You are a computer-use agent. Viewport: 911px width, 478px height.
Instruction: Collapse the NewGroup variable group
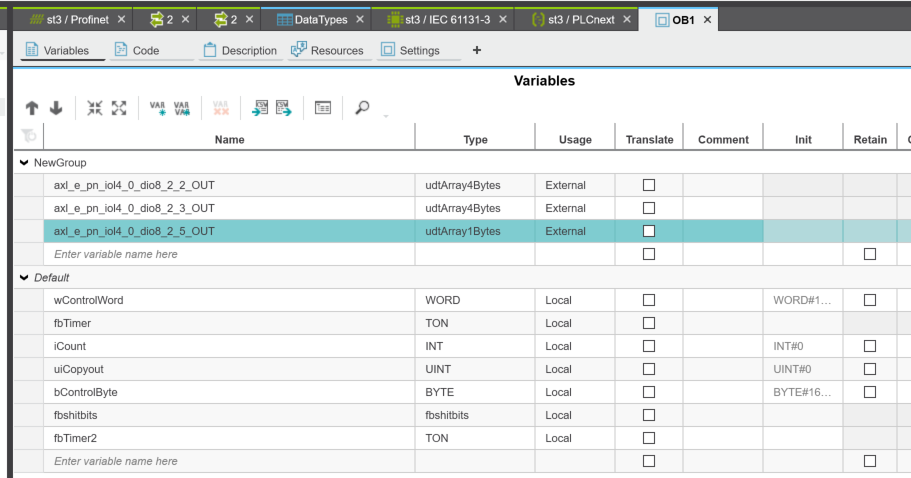(x=23, y=162)
